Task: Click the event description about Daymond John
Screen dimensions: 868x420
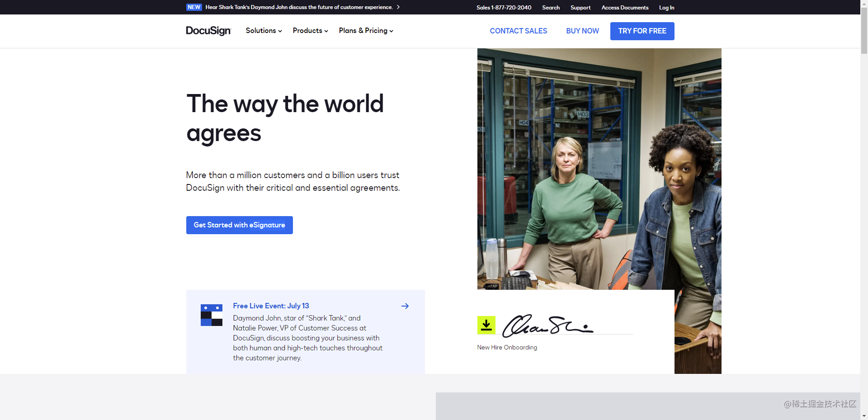Action: tap(308, 338)
